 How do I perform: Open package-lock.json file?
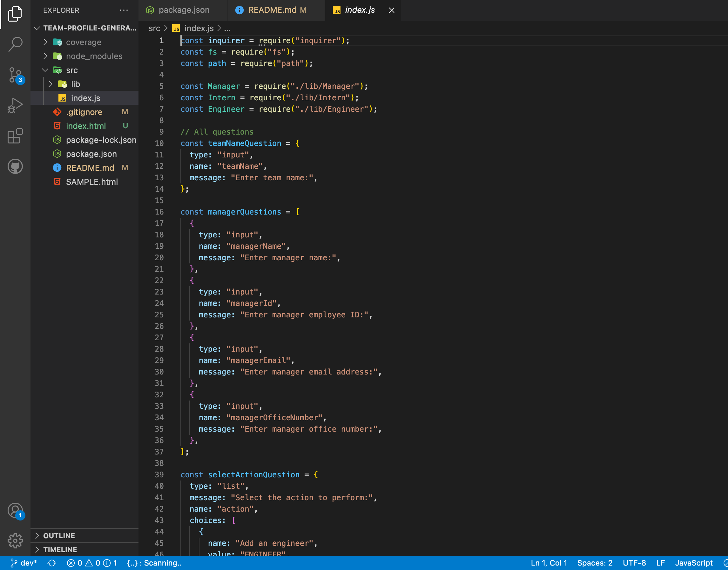tap(84, 140)
